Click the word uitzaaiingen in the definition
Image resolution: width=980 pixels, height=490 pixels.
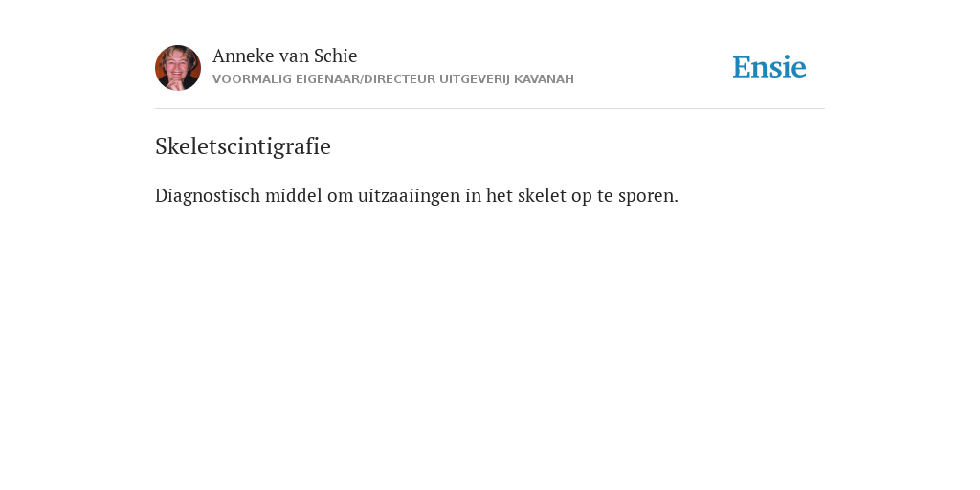[x=410, y=195]
